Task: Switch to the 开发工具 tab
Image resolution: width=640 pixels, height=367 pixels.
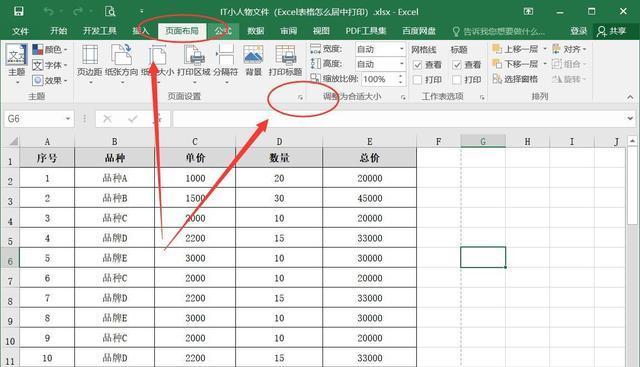Action: coord(100,31)
